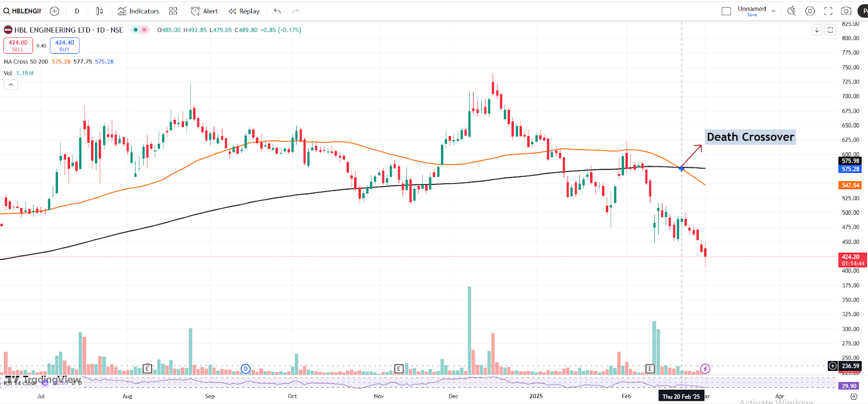Expand the layout dropdown arrow beside Unnamed
This screenshot has height=404, width=868.
774,11
